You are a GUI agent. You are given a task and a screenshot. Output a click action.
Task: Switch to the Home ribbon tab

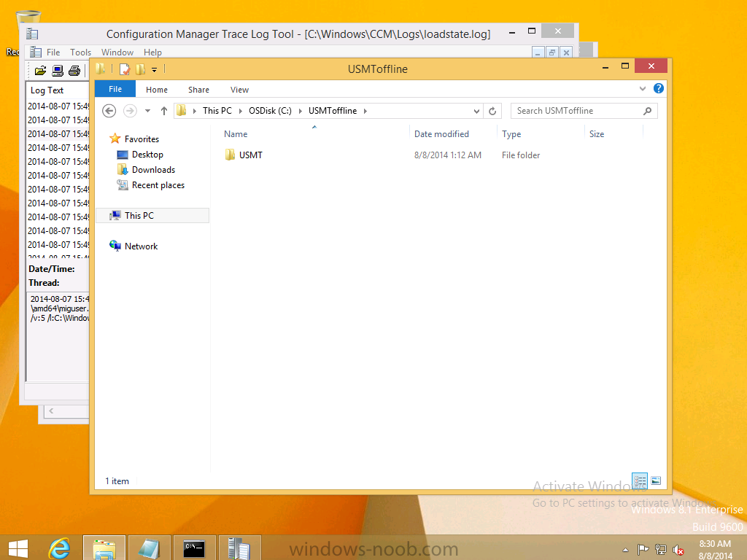pos(157,90)
